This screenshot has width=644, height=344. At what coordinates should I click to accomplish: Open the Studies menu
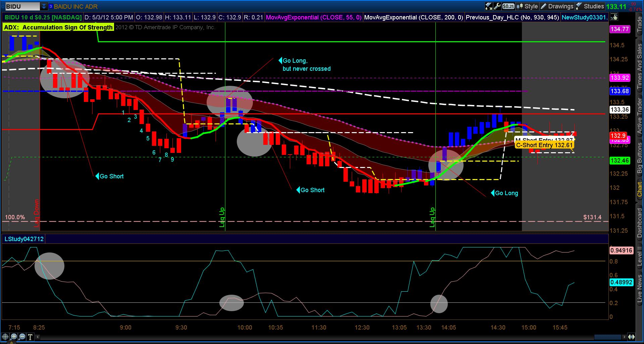pyautogui.click(x=590, y=6)
